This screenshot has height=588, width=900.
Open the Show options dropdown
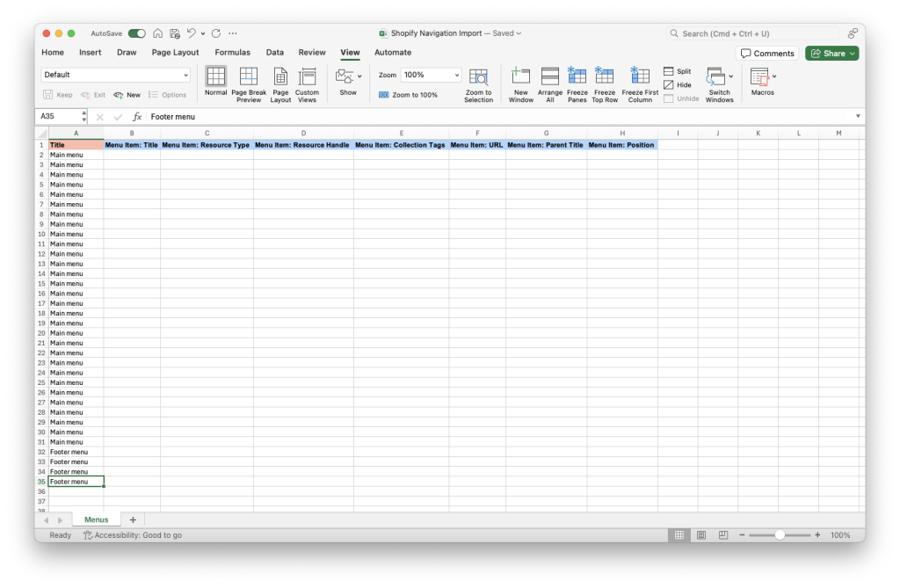[x=348, y=83]
